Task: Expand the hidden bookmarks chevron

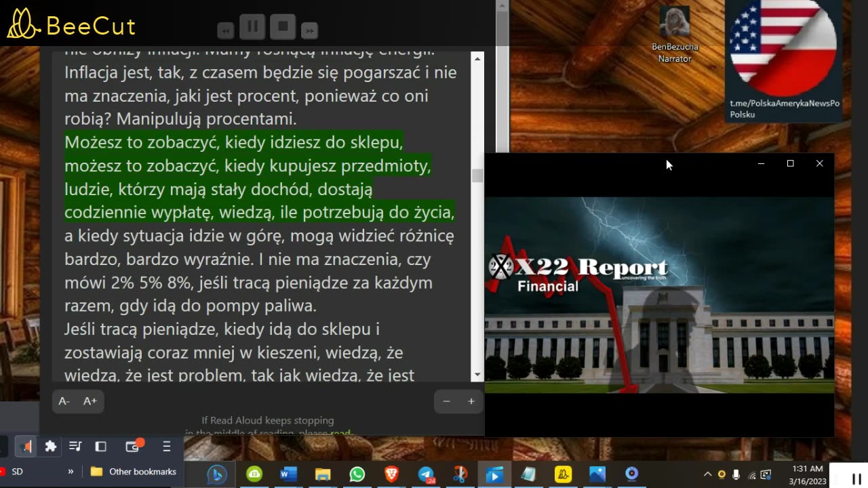Action: point(71,471)
